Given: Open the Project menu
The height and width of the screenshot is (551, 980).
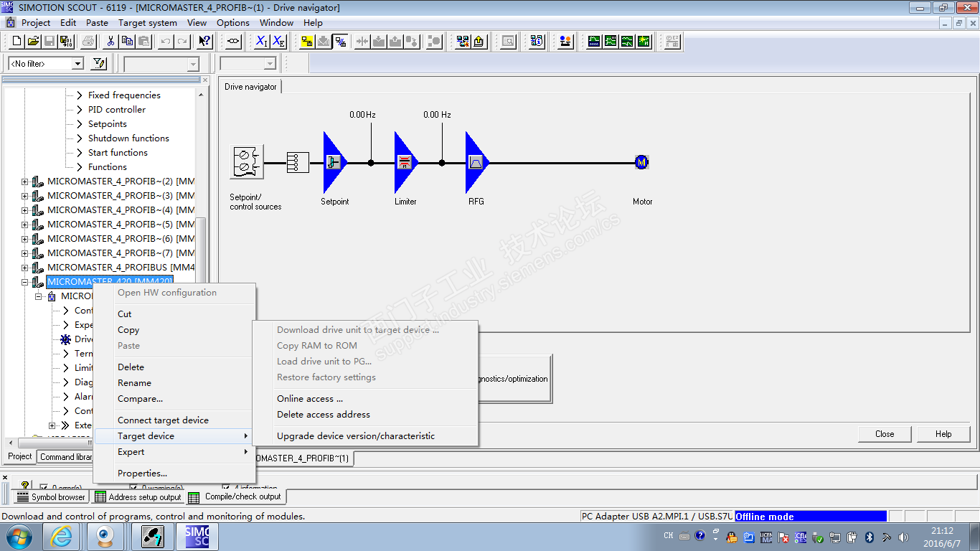Looking at the screenshot, I should 36,23.
